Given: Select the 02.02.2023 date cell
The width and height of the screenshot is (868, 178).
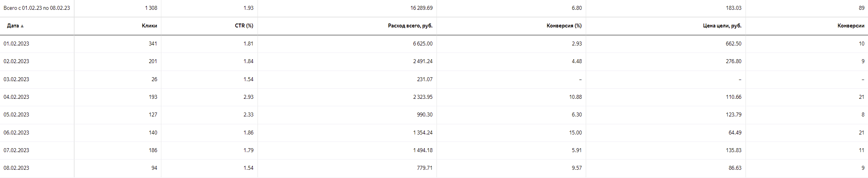Looking at the screenshot, I should (16, 61).
